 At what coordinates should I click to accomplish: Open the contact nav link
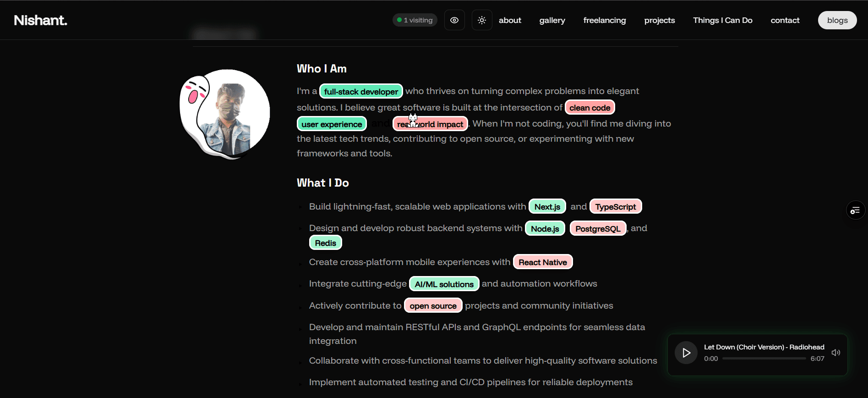[x=785, y=20]
